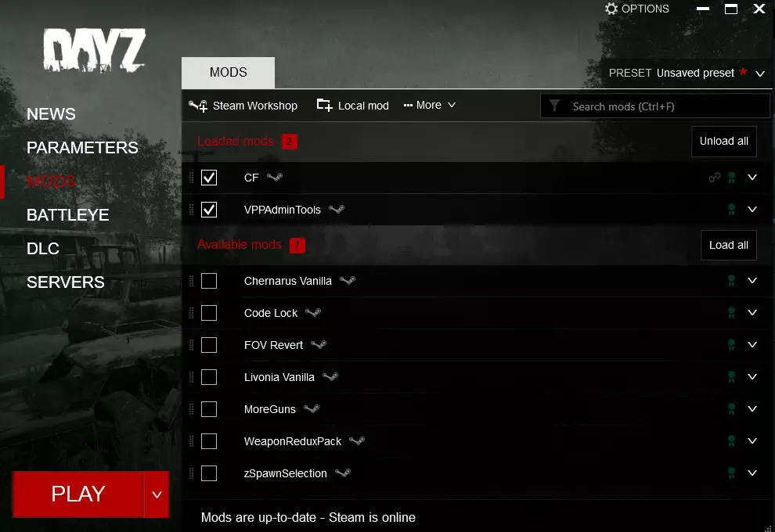Open the Play button dropdown arrow
Viewport: 775px width, 532px height.
[157, 494]
